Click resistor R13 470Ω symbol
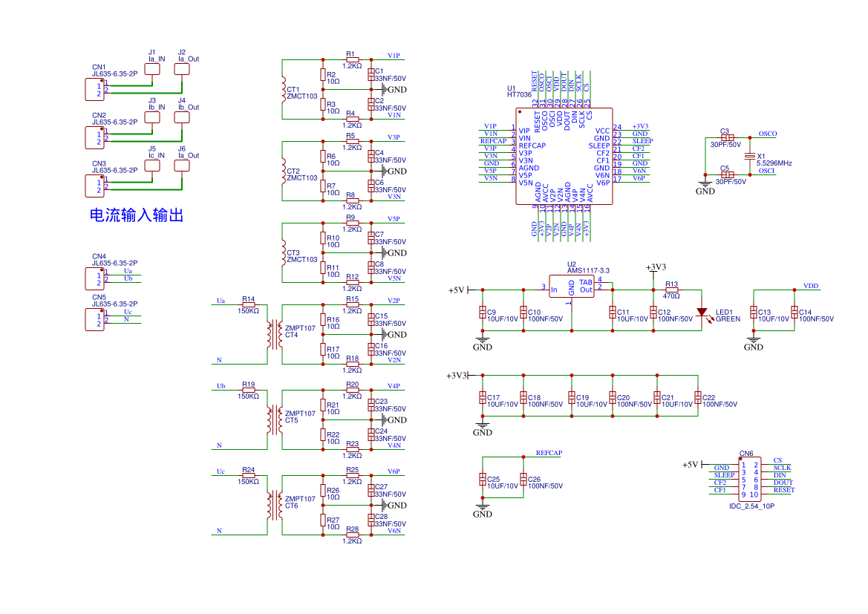Viewport: 868px width, 614px height. pyautogui.click(x=671, y=290)
